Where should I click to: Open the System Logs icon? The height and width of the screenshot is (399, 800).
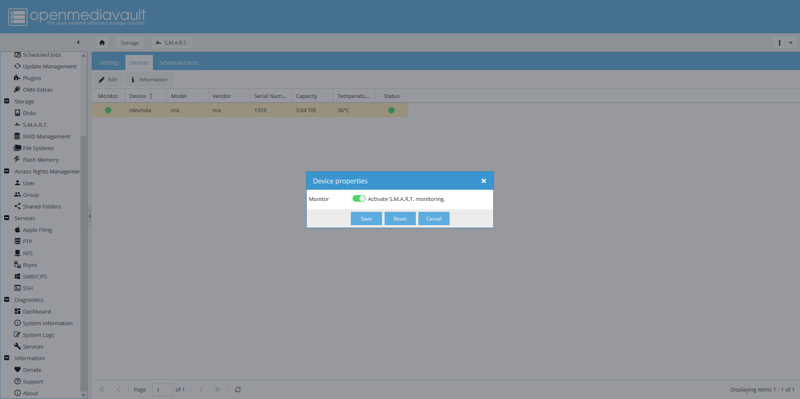pos(17,335)
